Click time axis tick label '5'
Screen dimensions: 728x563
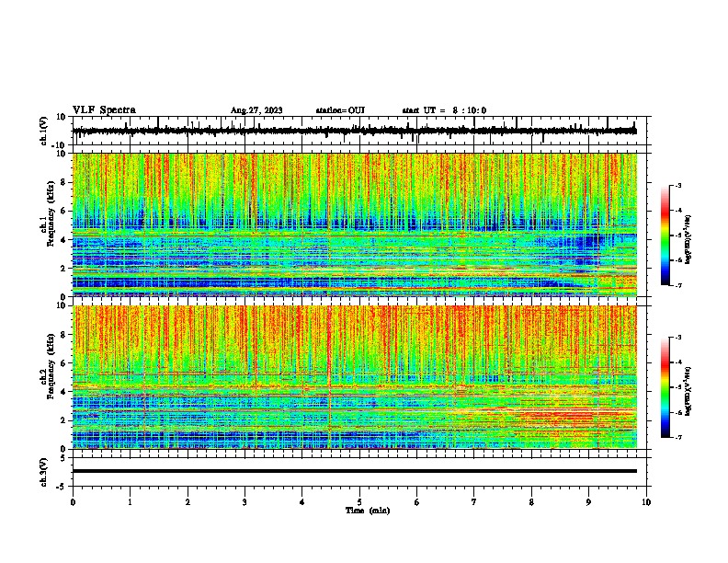tap(359, 502)
